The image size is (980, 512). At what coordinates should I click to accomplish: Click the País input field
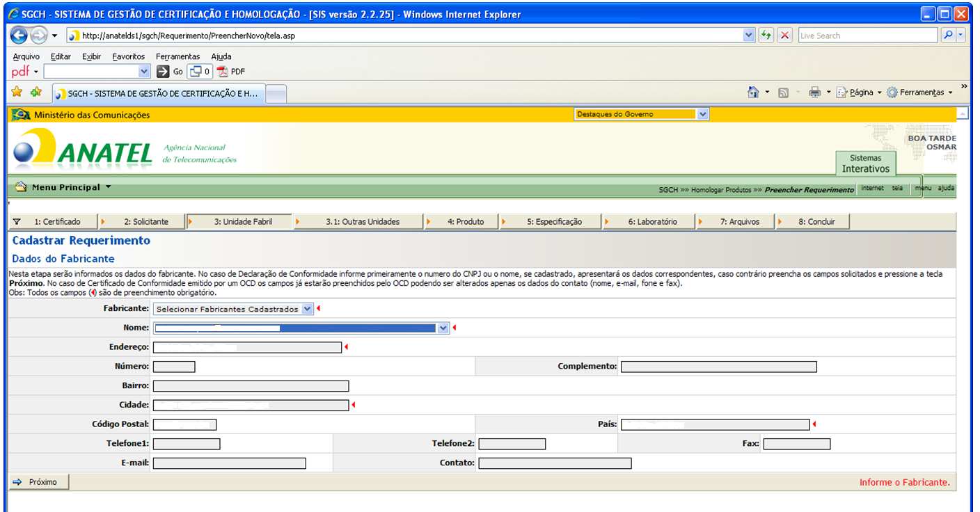pyautogui.click(x=715, y=424)
